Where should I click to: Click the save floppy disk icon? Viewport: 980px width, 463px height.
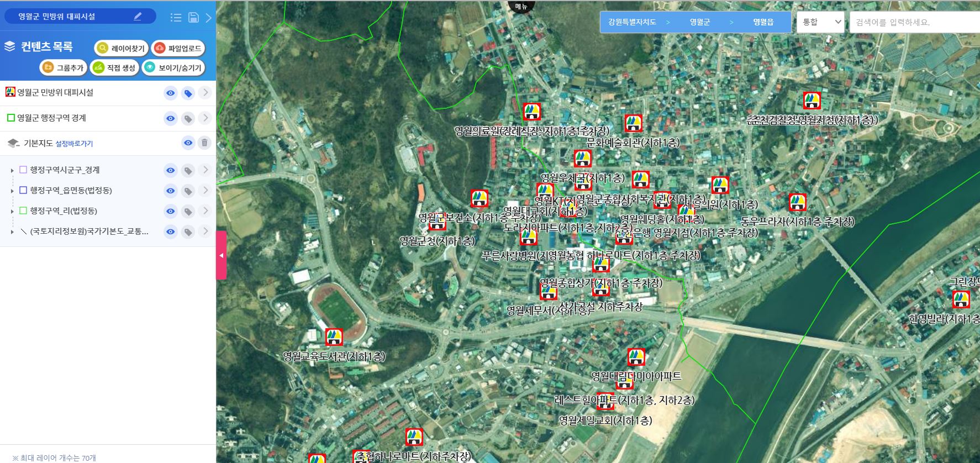[x=193, y=18]
